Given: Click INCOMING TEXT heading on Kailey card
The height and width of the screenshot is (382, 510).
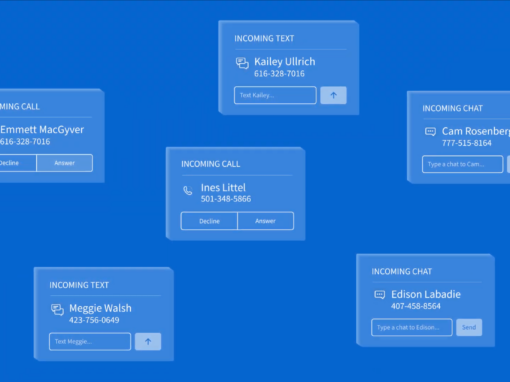Looking at the screenshot, I should click(x=264, y=39).
